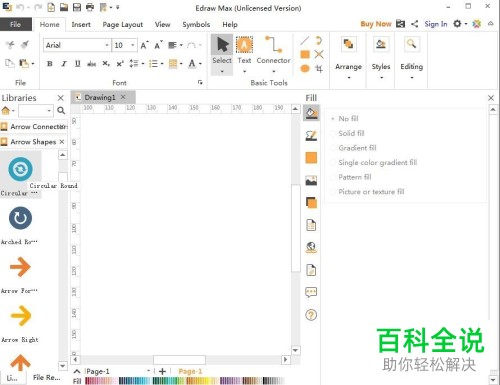The height and width of the screenshot is (385, 500).
Task: Close the Arrow Shapes library
Action: pyautogui.click(x=62, y=142)
